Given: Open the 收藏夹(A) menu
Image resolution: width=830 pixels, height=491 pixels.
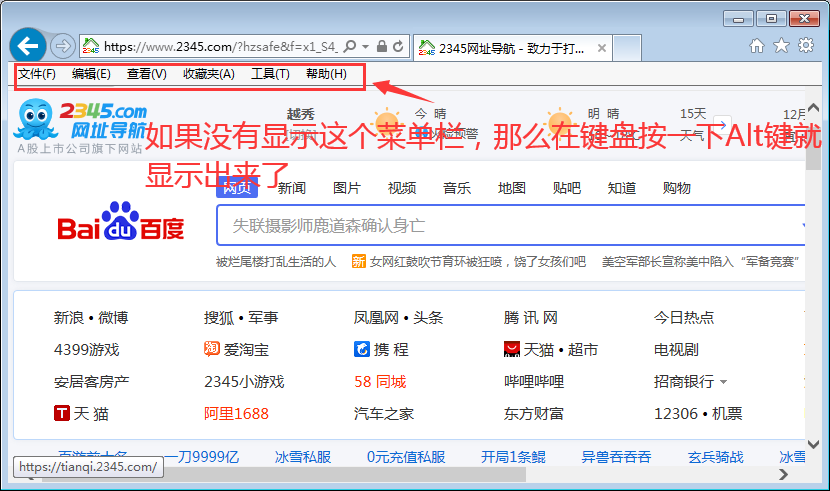Looking at the screenshot, I should [209, 74].
